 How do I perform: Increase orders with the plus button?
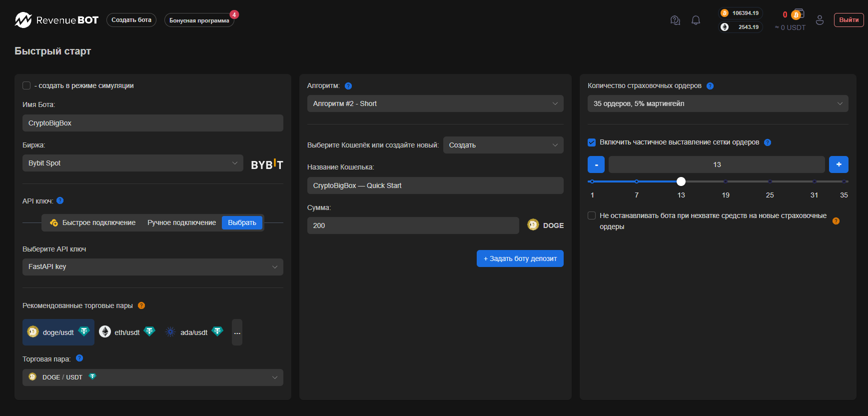pos(839,164)
